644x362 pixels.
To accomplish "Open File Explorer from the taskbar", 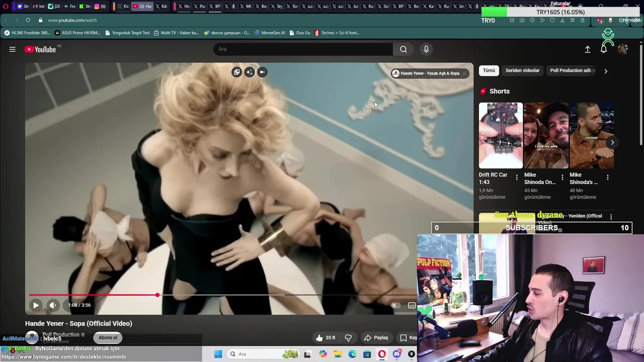I will pyautogui.click(x=338, y=354).
